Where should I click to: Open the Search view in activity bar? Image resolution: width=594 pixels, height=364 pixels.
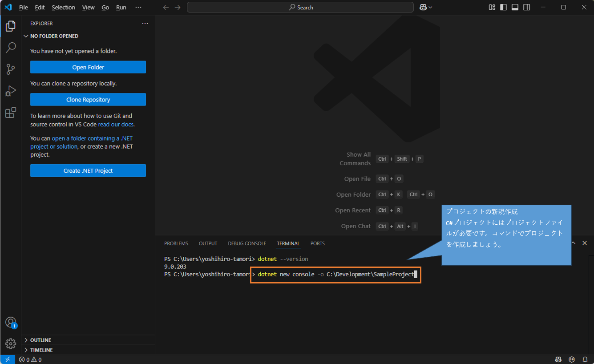[11, 47]
